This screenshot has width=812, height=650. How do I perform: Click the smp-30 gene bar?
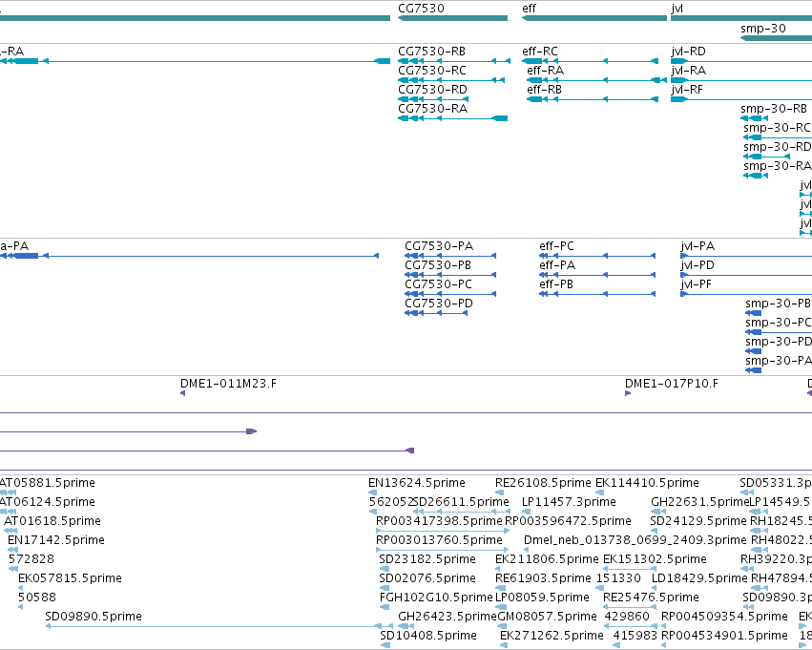pos(776,38)
